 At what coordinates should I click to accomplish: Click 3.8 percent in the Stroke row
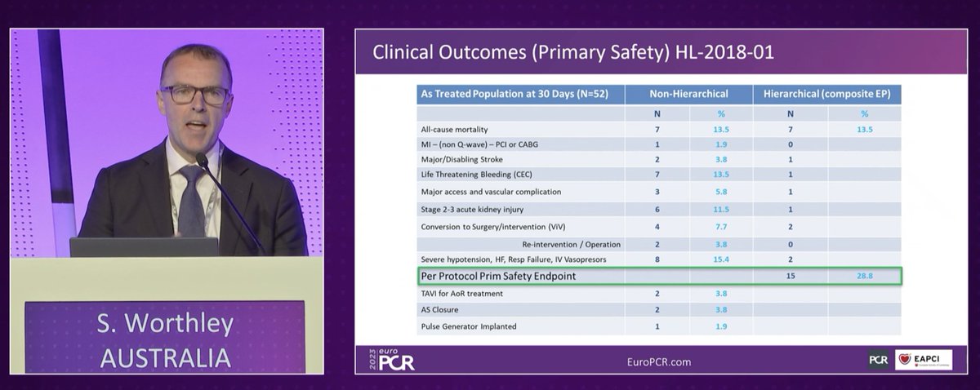pos(722,159)
